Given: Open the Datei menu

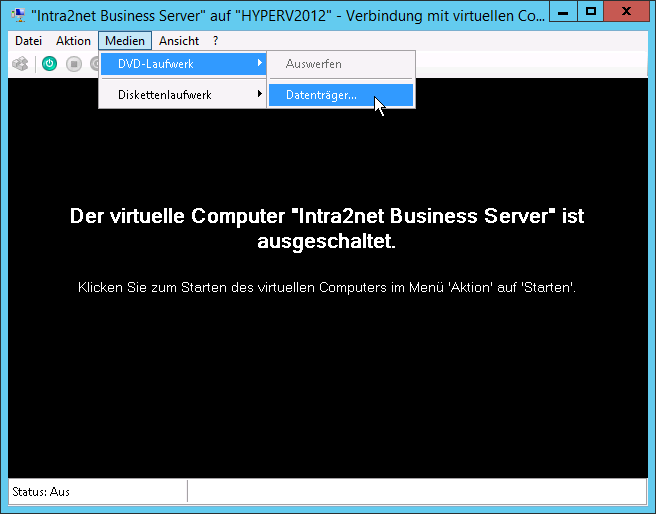Looking at the screenshot, I should (28, 41).
